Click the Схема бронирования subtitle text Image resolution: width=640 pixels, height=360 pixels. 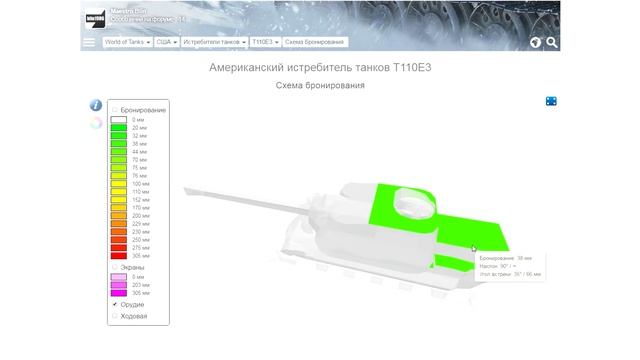(x=320, y=85)
